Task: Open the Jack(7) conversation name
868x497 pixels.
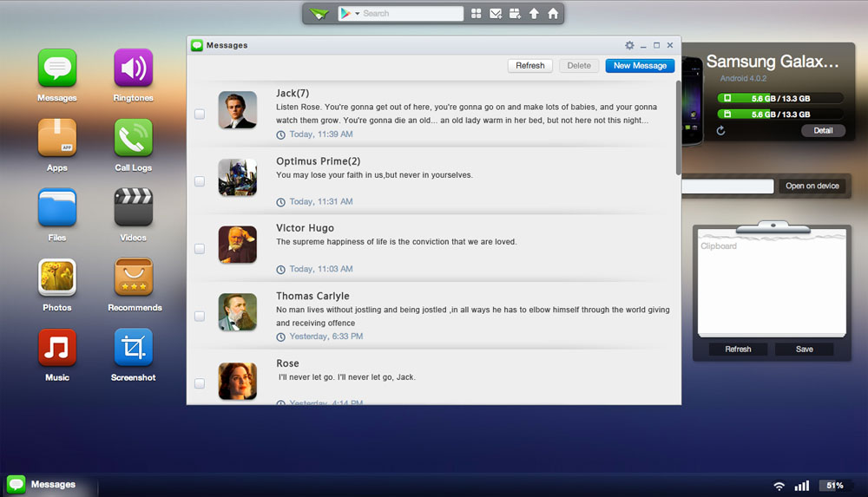Action: click(293, 94)
